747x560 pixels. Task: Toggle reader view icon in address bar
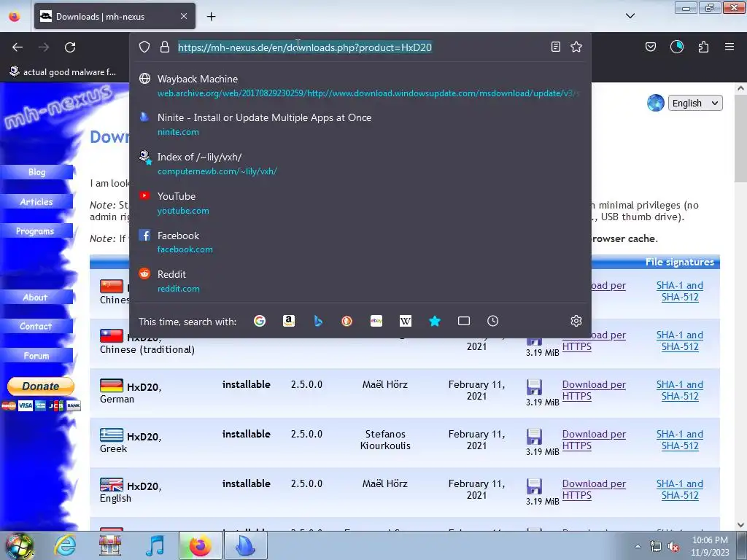555,47
